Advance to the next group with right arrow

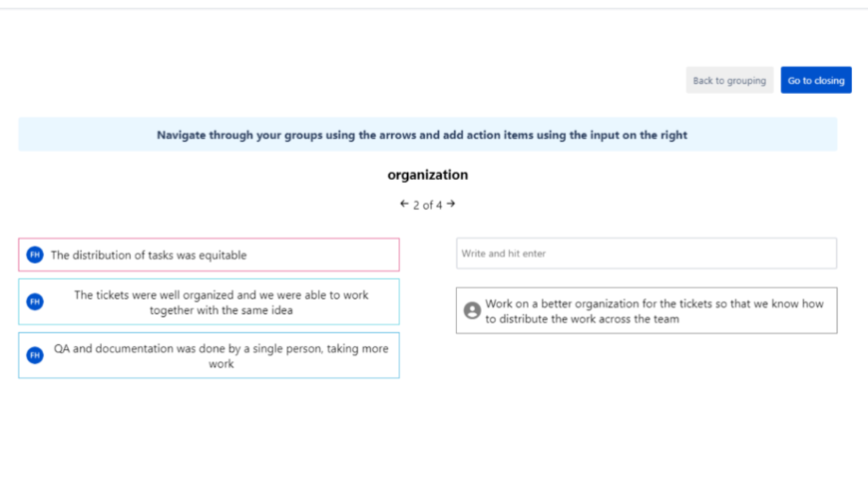pyautogui.click(x=451, y=204)
